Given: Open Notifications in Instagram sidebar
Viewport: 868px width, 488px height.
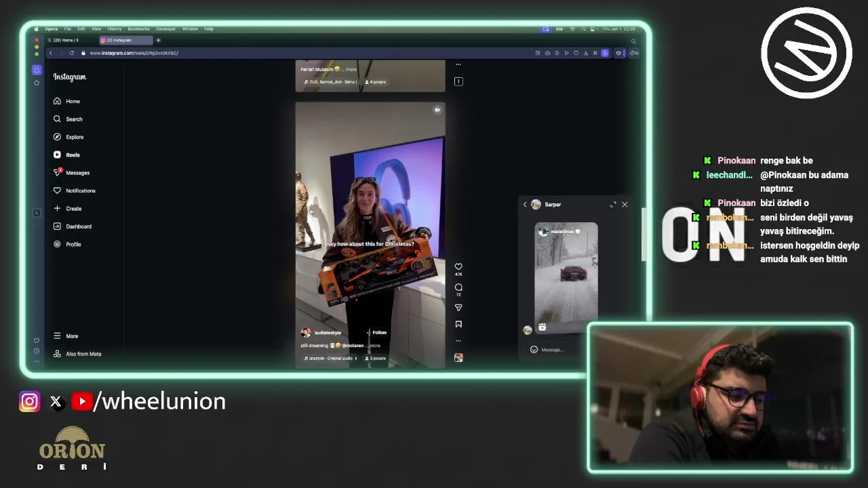Looking at the screenshot, I should [75, 190].
